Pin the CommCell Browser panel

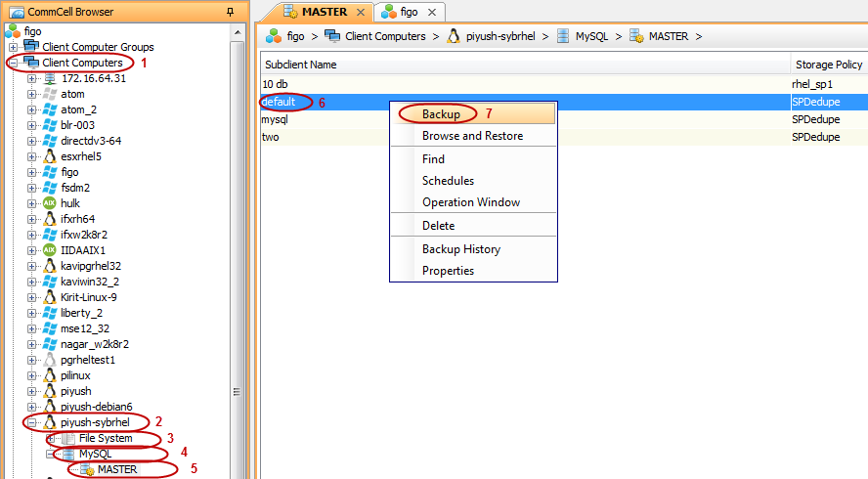pos(231,11)
